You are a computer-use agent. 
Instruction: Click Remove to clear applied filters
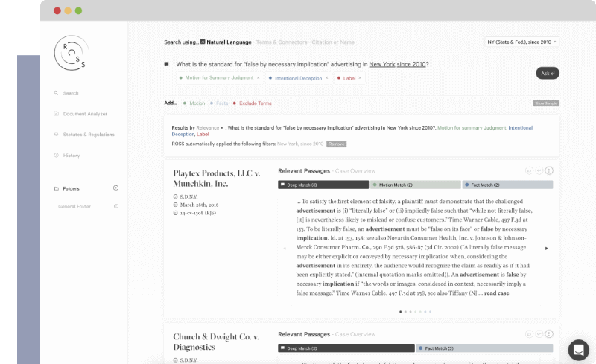pos(337,144)
